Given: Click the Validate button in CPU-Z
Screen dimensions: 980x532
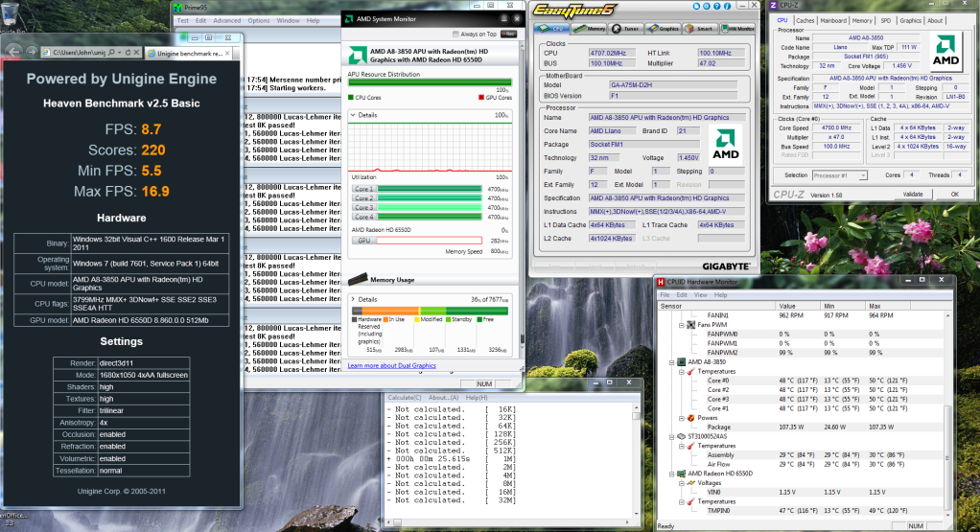Looking at the screenshot, I should coord(913,194).
